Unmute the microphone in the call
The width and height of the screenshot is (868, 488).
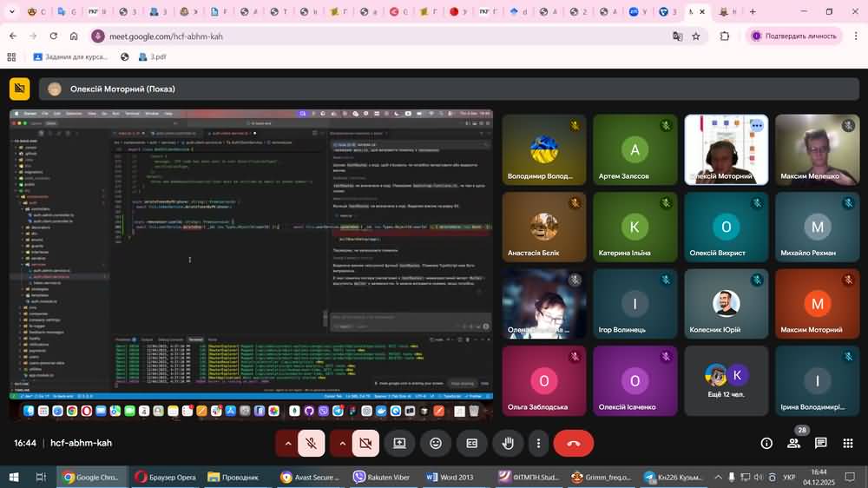click(311, 443)
